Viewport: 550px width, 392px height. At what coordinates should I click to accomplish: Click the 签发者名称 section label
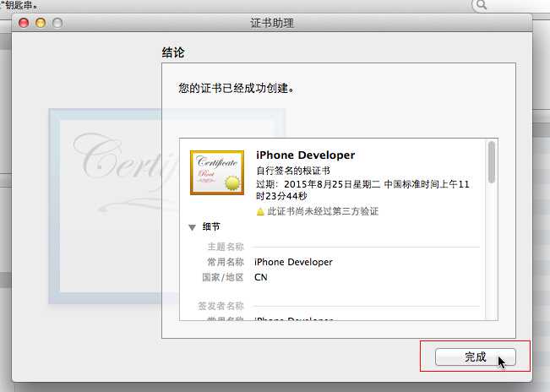(x=221, y=306)
